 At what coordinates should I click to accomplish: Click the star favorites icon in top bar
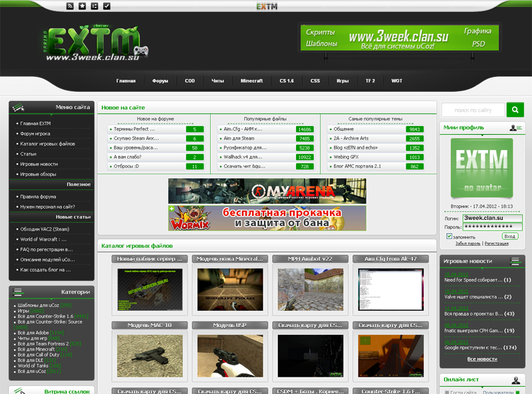click(82, 7)
